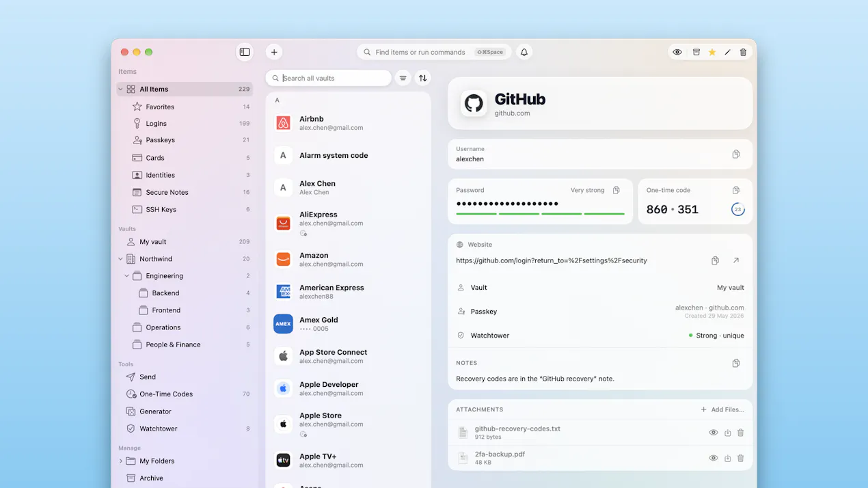Copy the website URL

[x=715, y=260]
